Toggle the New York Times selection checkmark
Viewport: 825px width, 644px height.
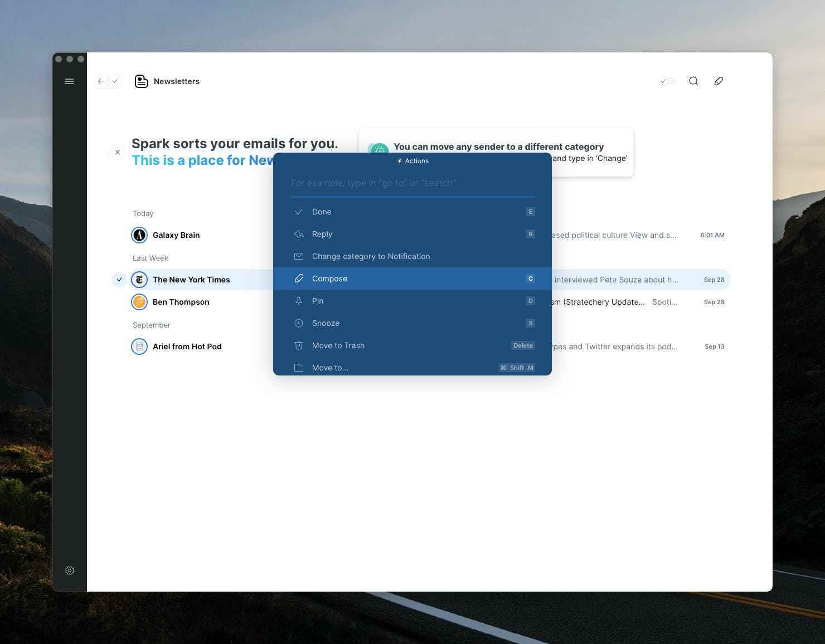(119, 280)
